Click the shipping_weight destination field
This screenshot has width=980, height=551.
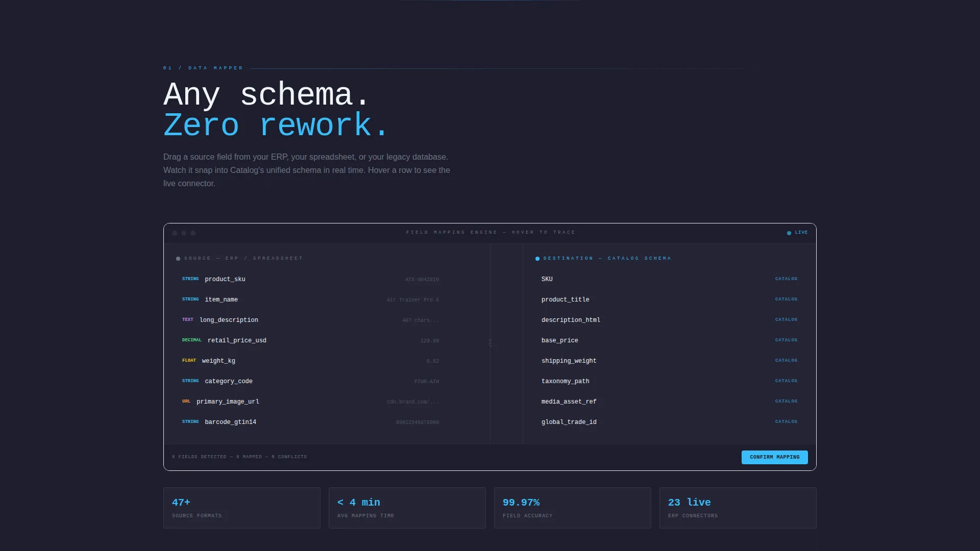point(670,361)
